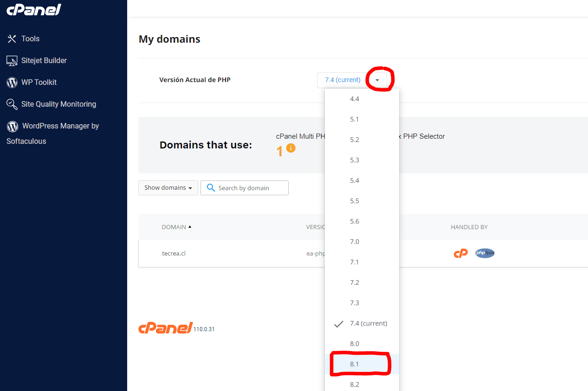Pick PHP version 5.6 in dropdown
588x391 pixels.
coord(355,221)
